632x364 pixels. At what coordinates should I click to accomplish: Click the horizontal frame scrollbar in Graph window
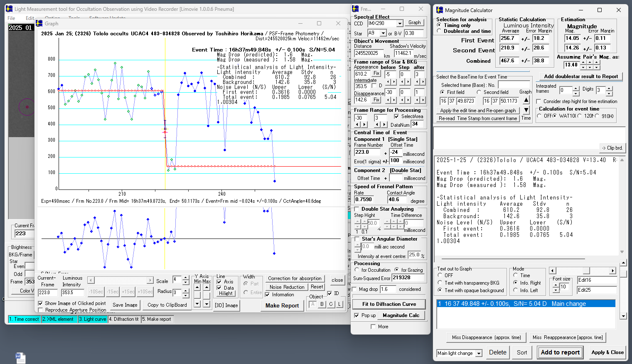(120, 280)
